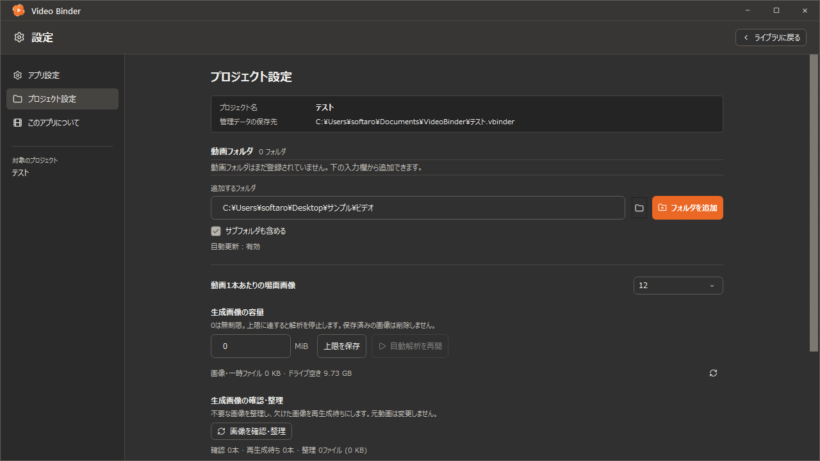Close the Video Binder window
The width and height of the screenshot is (820, 461).
click(x=804, y=10)
